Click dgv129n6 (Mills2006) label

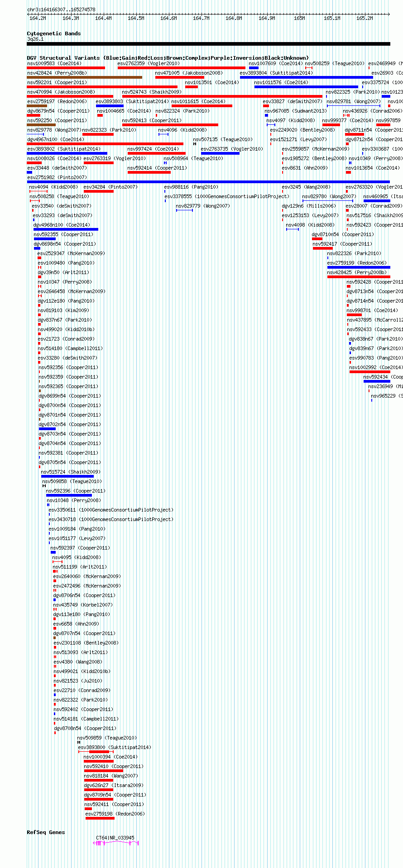[x=309, y=206]
